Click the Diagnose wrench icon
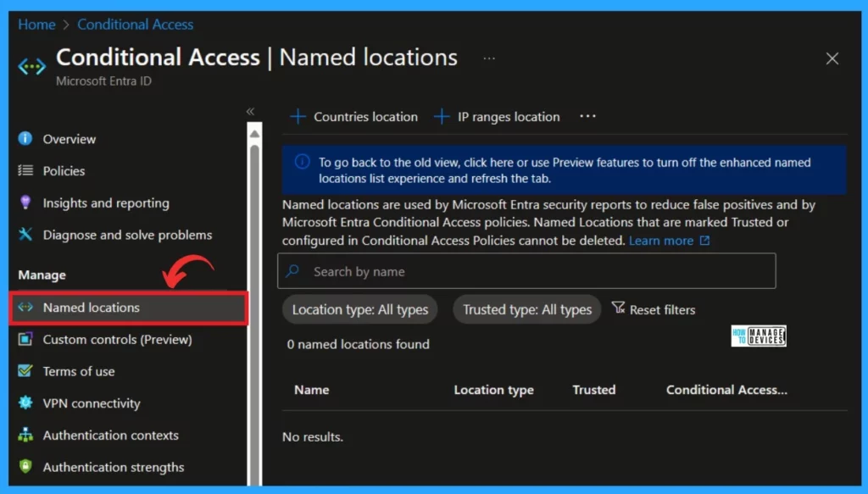Viewport: 868px width, 494px height. pyautogui.click(x=25, y=235)
